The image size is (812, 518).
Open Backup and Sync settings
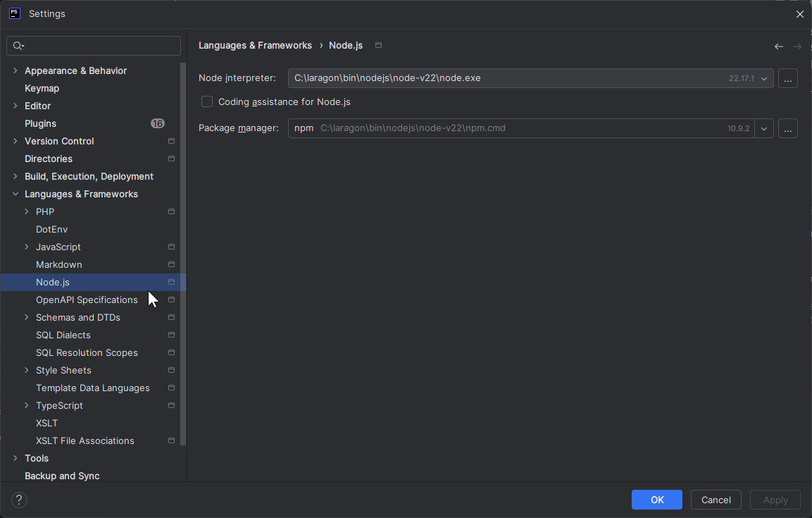(x=62, y=476)
